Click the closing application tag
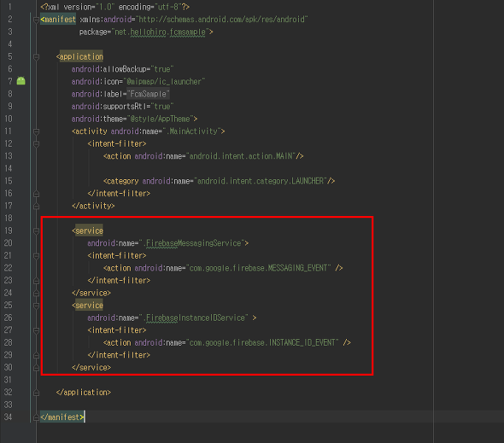The height and width of the screenshot is (443, 504). point(83,393)
